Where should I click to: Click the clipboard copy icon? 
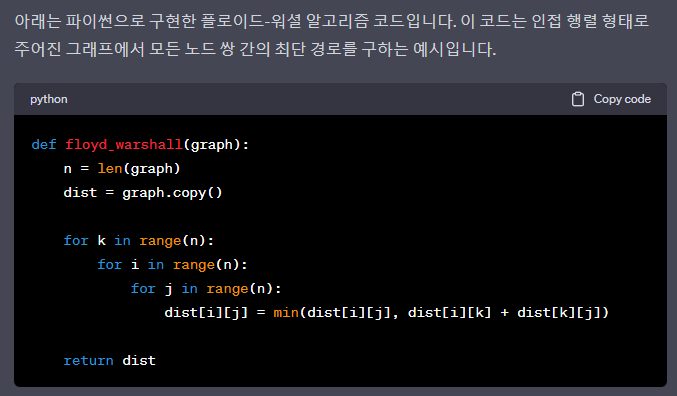click(x=578, y=99)
